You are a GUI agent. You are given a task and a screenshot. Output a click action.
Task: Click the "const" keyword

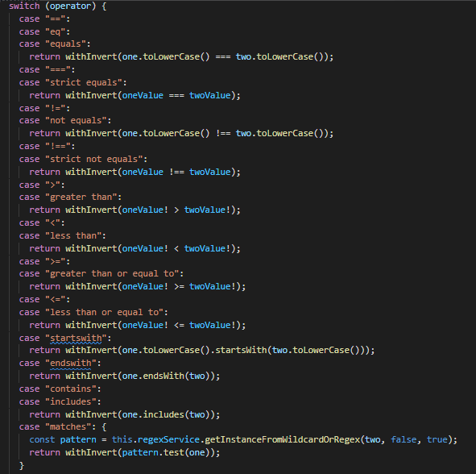pyautogui.click(x=42, y=439)
